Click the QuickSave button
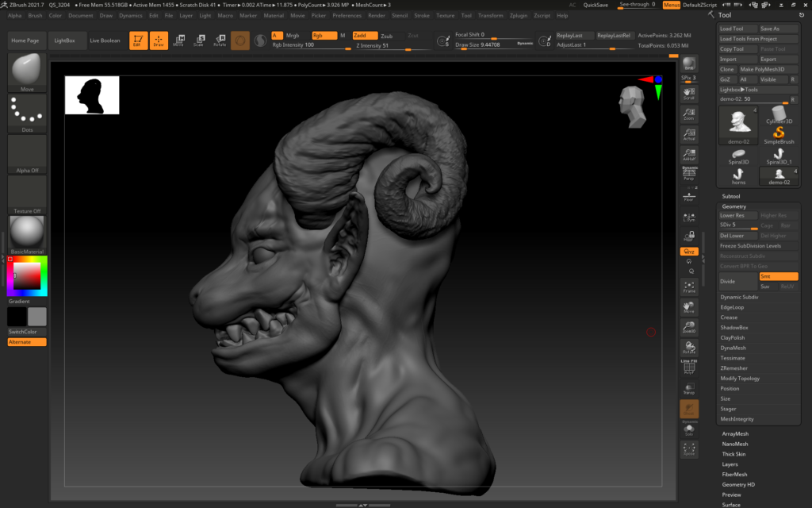The width and height of the screenshot is (812, 508). click(x=596, y=5)
